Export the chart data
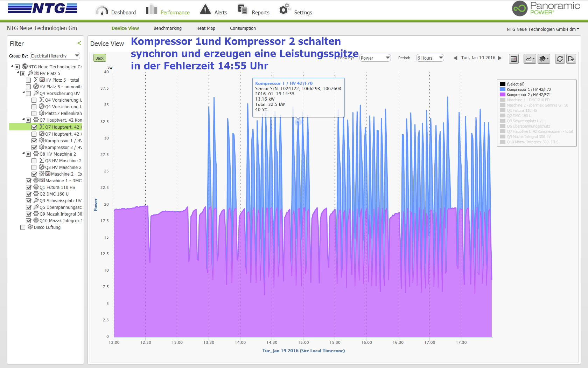This screenshot has height=368, width=588. (x=571, y=59)
